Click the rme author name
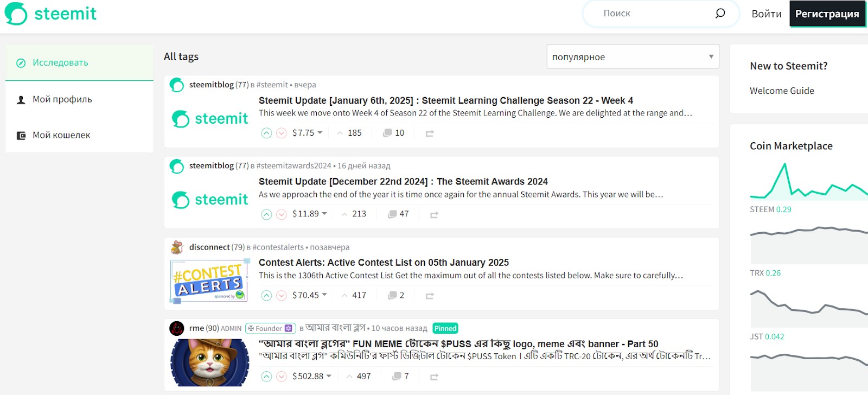Viewport: 868px width, 395px height. [196, 328]
